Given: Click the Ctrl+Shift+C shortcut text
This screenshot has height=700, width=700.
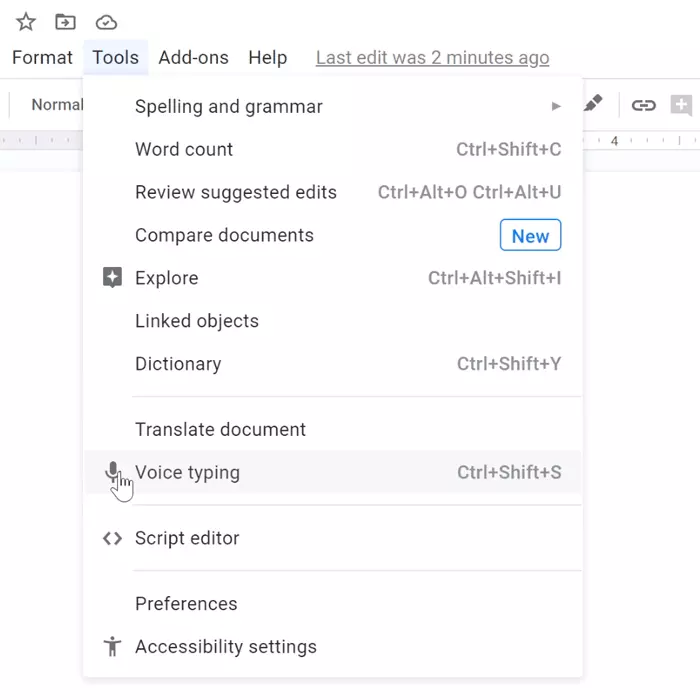Looking at the screenshot, I should pos(508,150).
